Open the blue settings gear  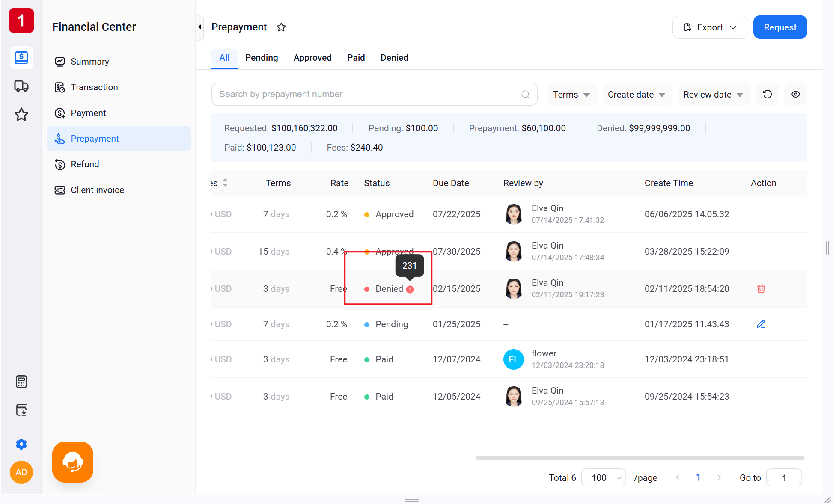click(x=21, y=444)
